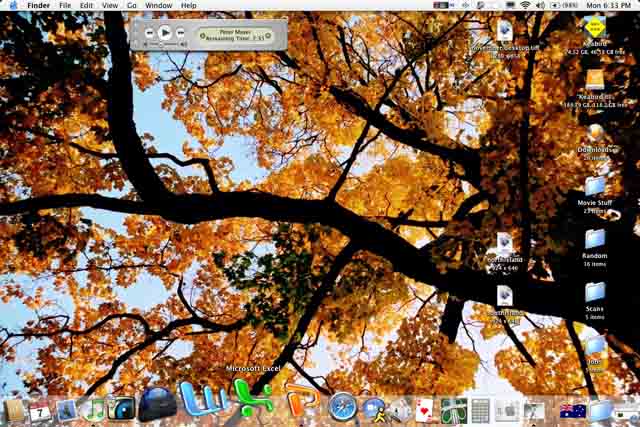Launch Microsoft Excel from the dock
Screen dimensions: 640x427
click(x=253, y=399)
